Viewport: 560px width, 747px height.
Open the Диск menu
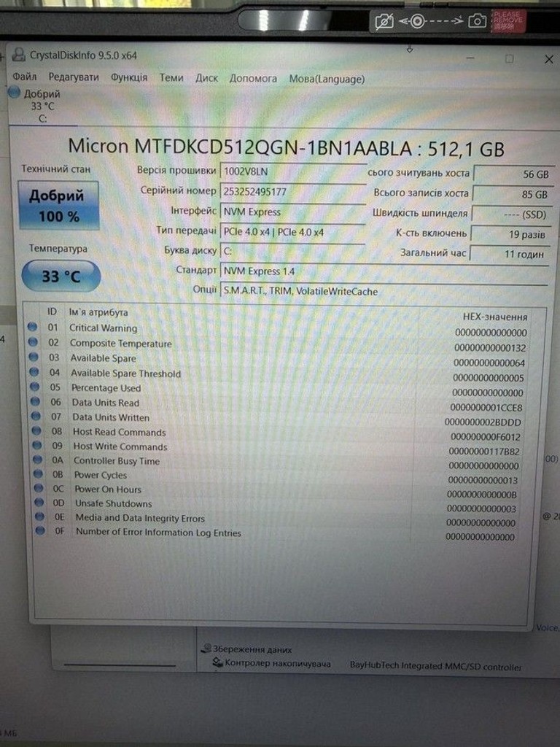[206, 78]
